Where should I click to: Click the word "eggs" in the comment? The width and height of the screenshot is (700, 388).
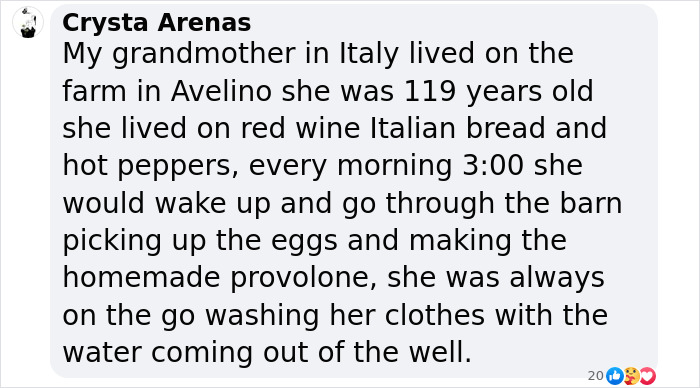pos(304,242)
